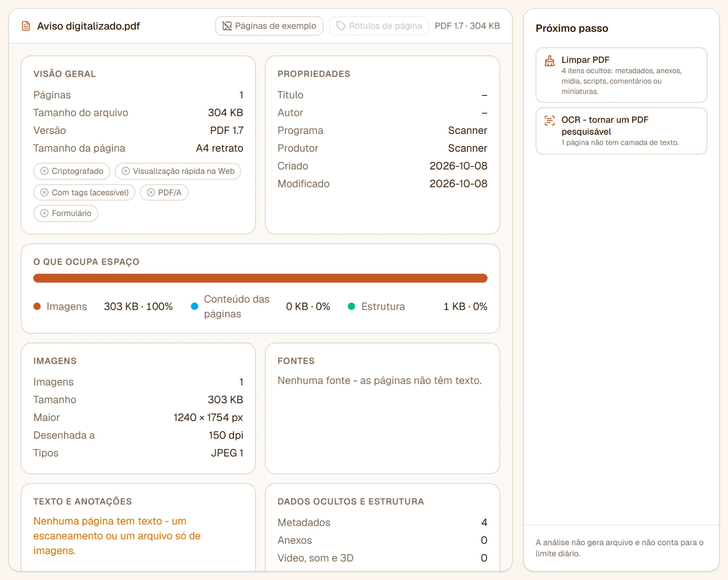Screen dimensions: 728x580
Task: Click the x-circle icon in the Criptografado chip
Action: [44, 171]
